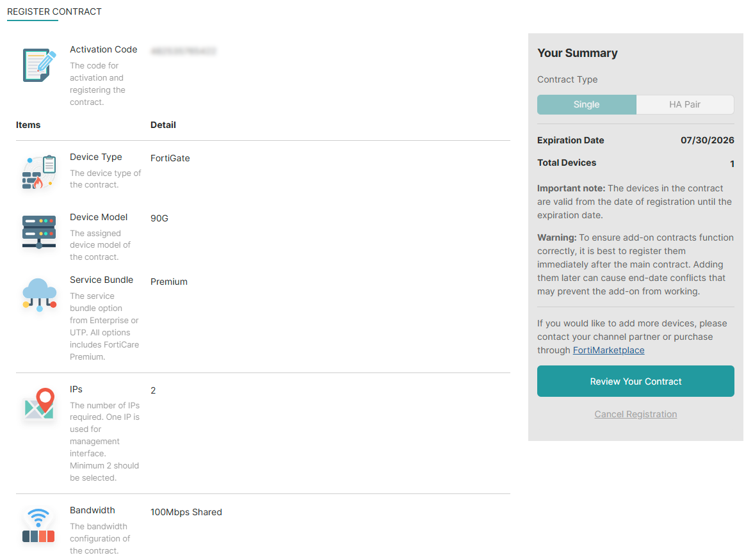Screen dimensions: 753x560
Task: Click the Cancel Registration link
Action: coord(635,414)
